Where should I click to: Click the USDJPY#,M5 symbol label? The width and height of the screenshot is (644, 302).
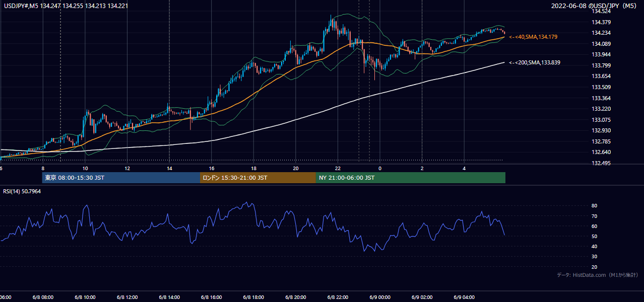[x=22, y=6]
